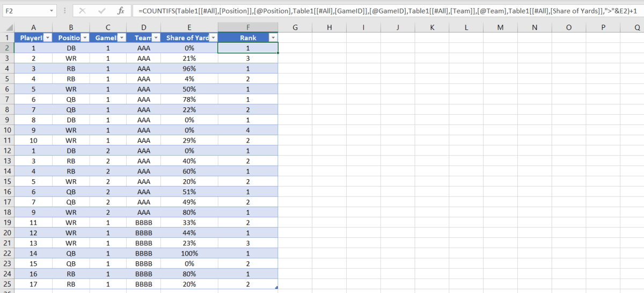Click the 51% share cell

(189, 192)
